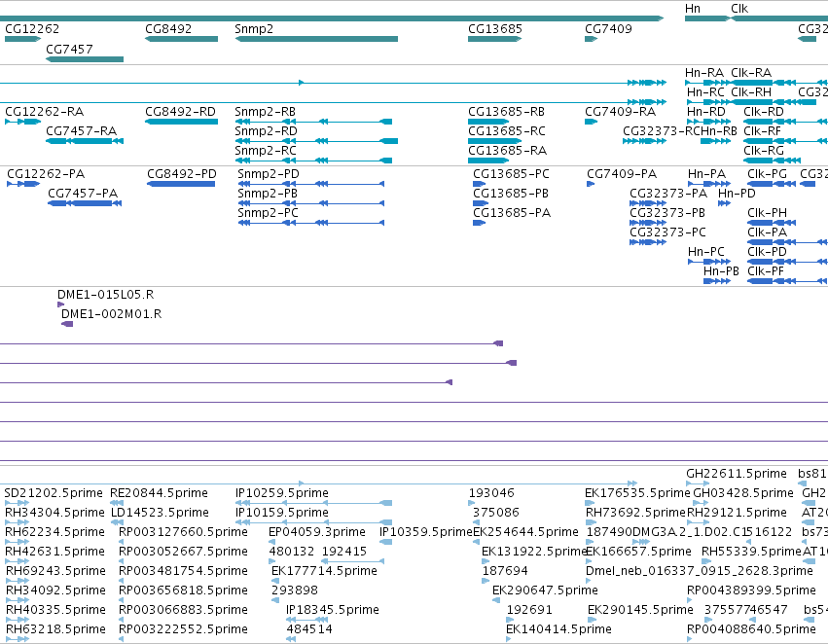Select the DME1-015L05.R clone label

click(106, 295)
